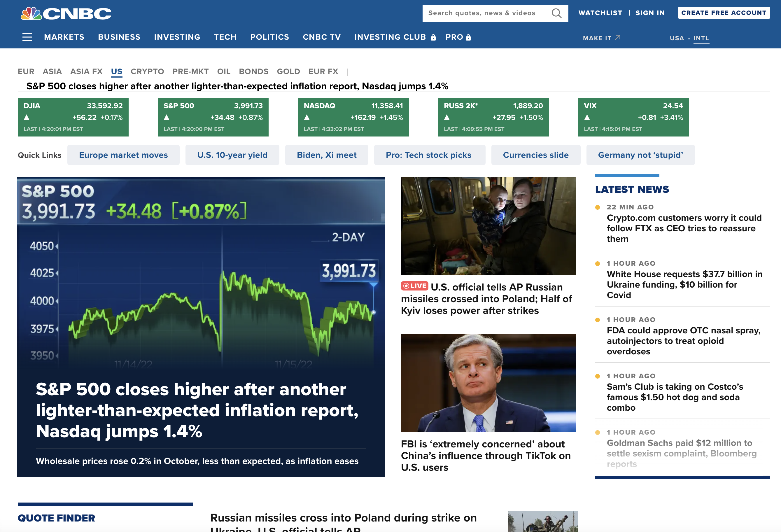Open White House $37.7 billion Ukraine funding story
This screenshot has width=781, height=532.
684,284
